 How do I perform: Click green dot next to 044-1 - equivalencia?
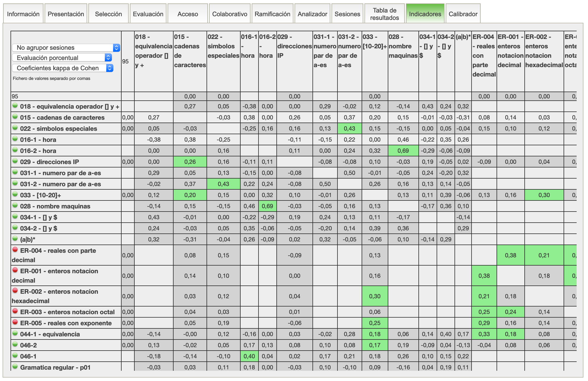15,333
